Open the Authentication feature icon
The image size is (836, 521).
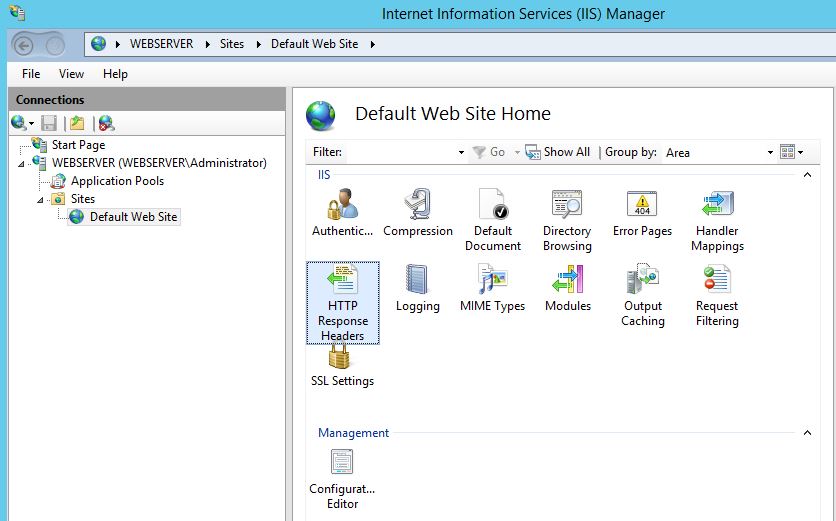click(x=342, y=213)
